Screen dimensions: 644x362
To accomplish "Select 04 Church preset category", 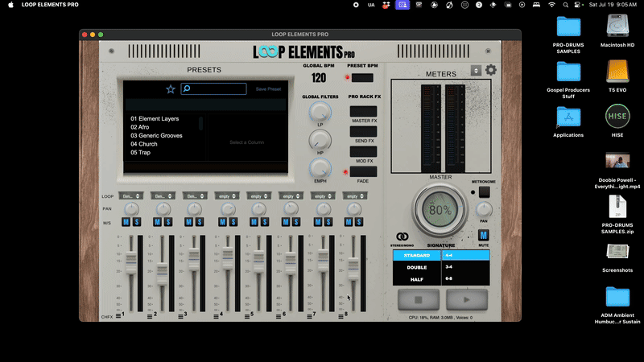I will coord(144,144).
